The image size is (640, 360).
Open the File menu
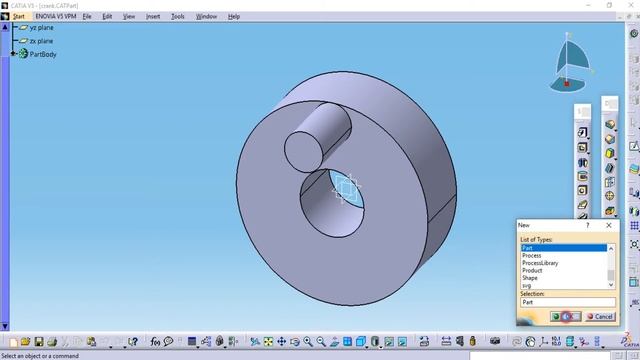(87, 16)
